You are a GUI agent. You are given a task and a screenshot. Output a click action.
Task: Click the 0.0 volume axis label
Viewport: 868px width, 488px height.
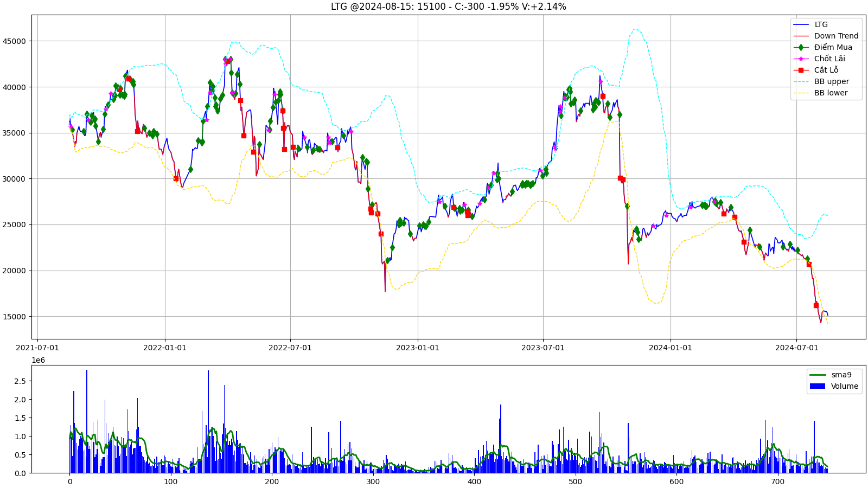(20, 473)
